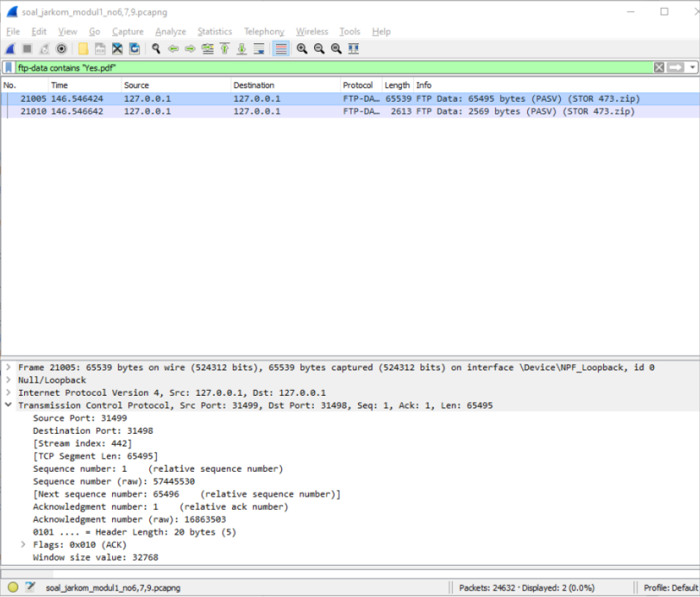Open the Telephony menu

tap(264, 31)
